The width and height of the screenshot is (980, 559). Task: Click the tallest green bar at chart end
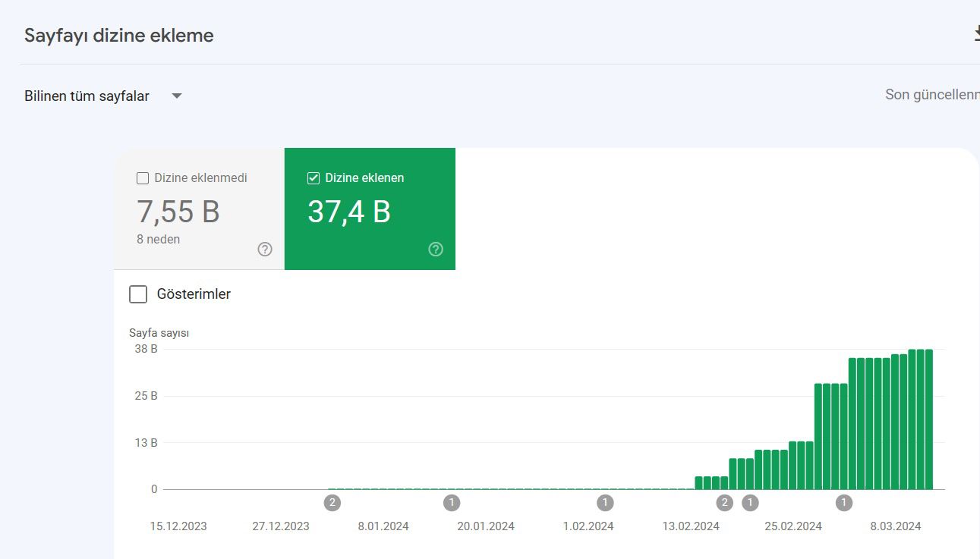point(928,419)
